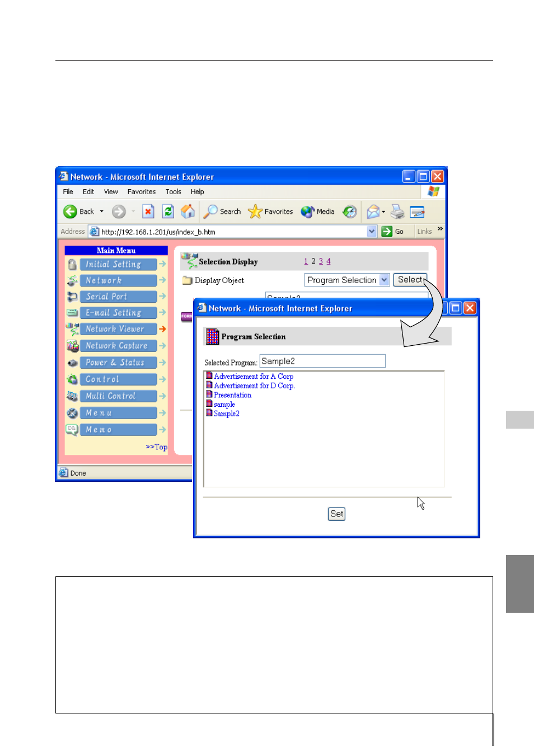Click the Serial Port connector icon
The width and height of the screenshot is (534, 756).
pos(72,297)
